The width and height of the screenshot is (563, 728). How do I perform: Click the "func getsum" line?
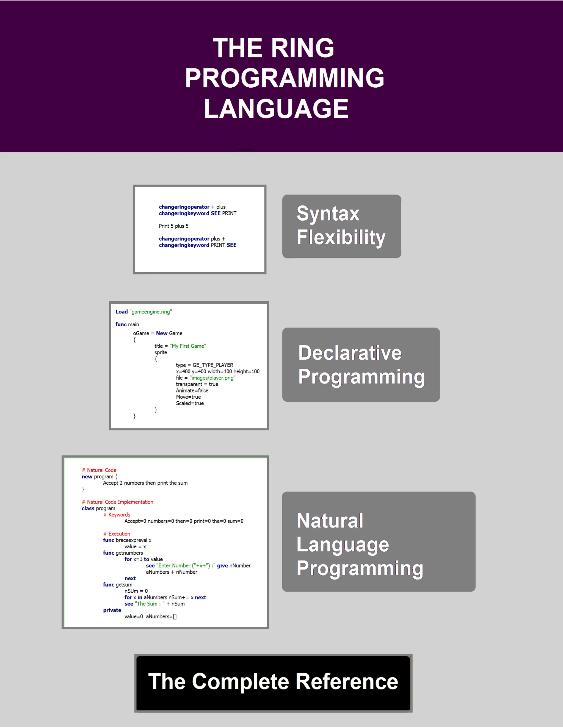117,584
